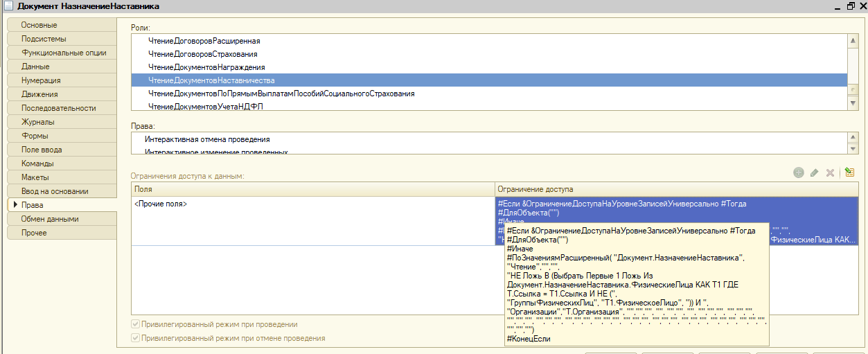Click the Ограничение доступа column header

point(677,189)
